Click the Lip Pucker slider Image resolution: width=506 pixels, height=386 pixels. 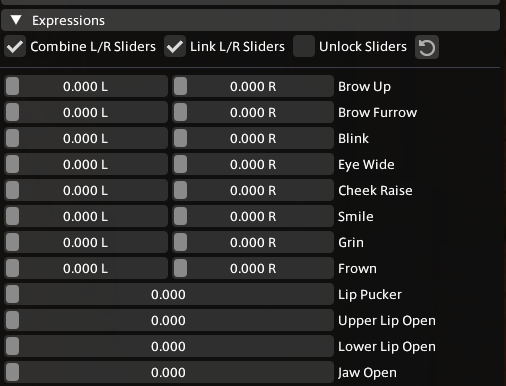click(x=169, y=294)
